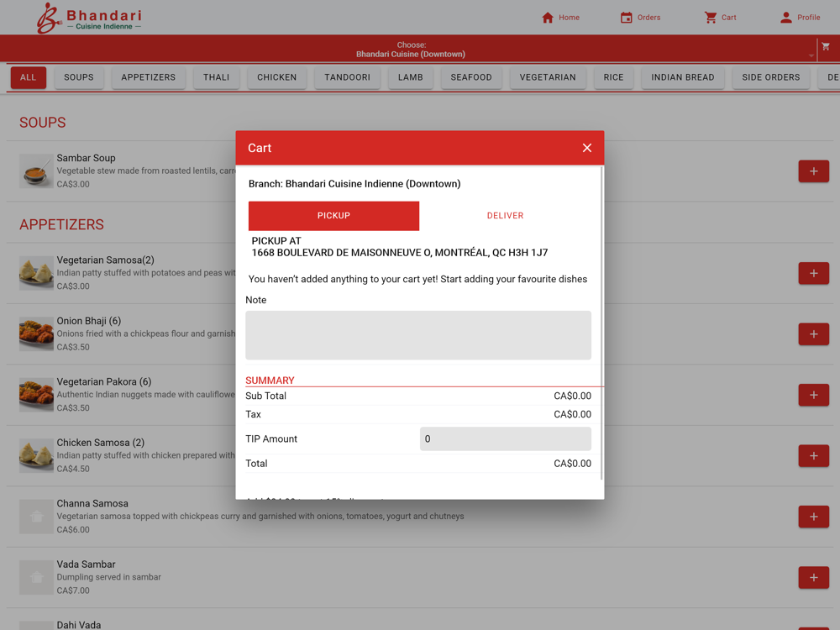Select the SIDE ORDERS category tab
This screenshot has width=840, height=630.
[x=771, y=77]
